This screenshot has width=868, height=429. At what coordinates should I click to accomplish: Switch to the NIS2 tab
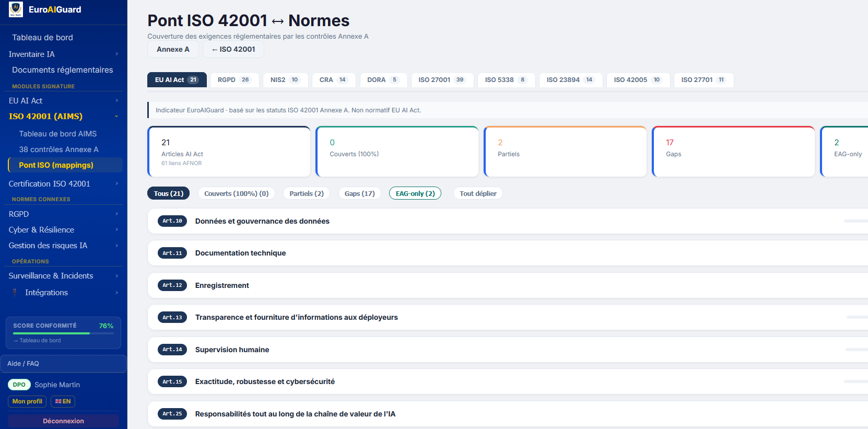pos(285,80)
